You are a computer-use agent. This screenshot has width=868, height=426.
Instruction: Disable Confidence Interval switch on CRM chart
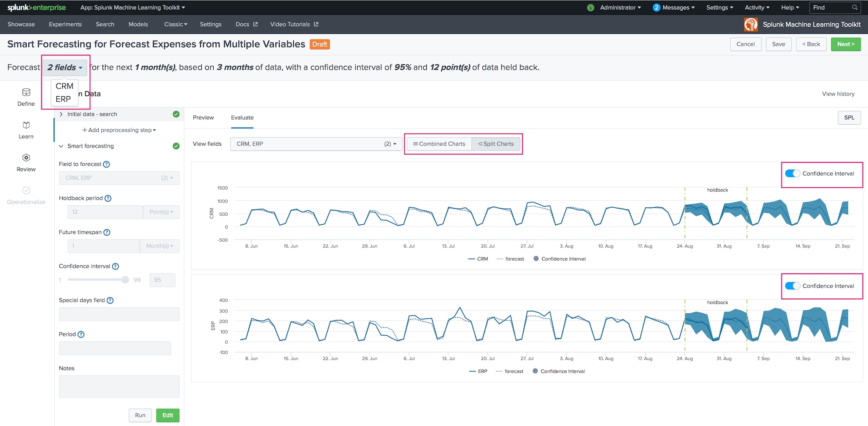click(x=792, y=173)
